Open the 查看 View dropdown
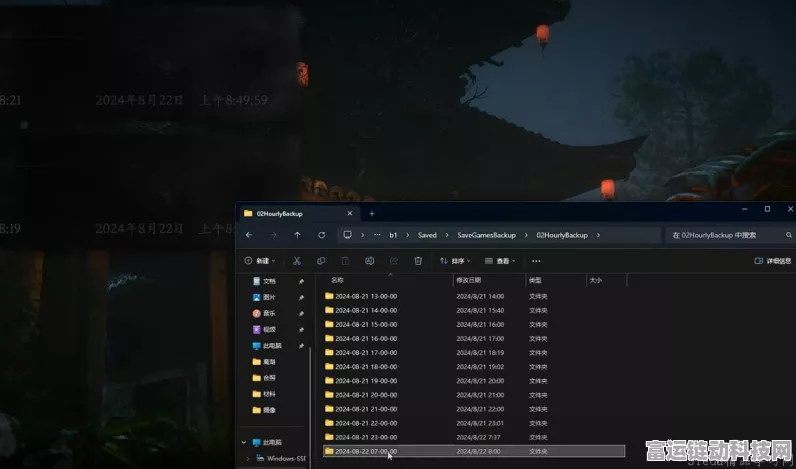796x469 pixels. click(500, 261)
